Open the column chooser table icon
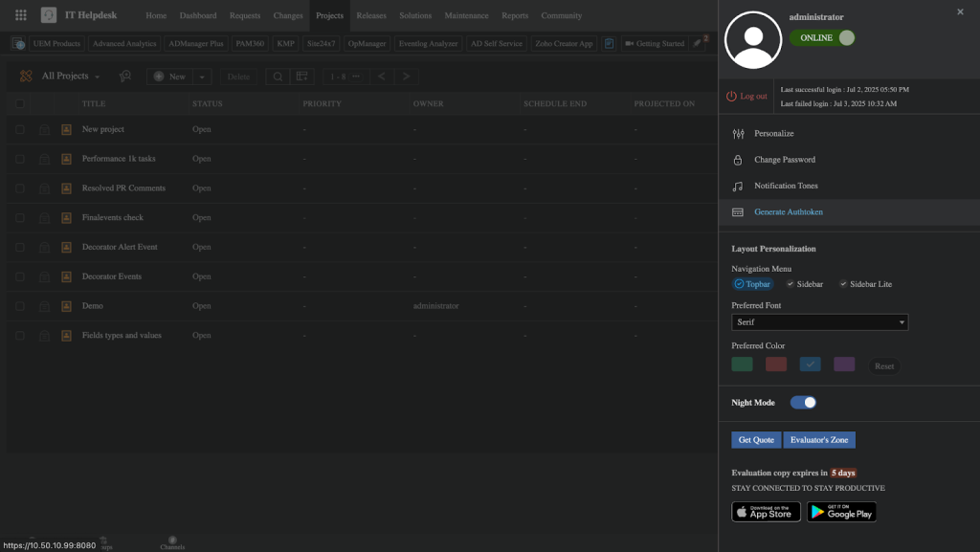Screen dimensions: 980x552 click(x=301, y=77)
